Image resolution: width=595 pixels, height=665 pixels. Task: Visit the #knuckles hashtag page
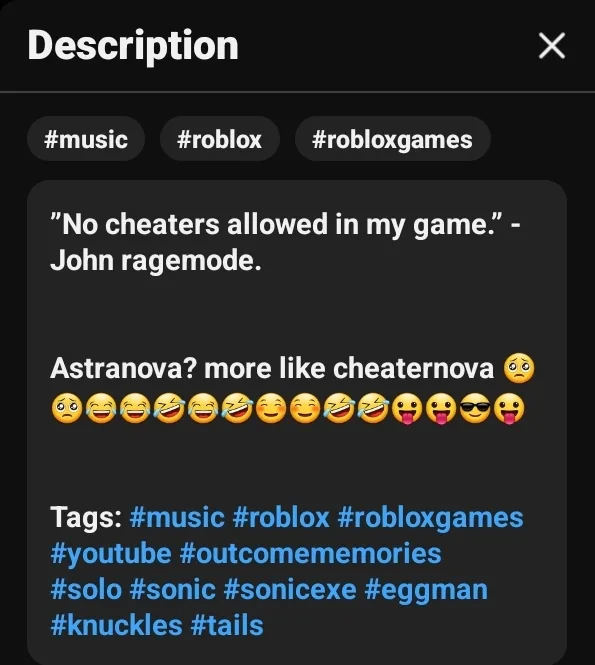click(116, 626)
